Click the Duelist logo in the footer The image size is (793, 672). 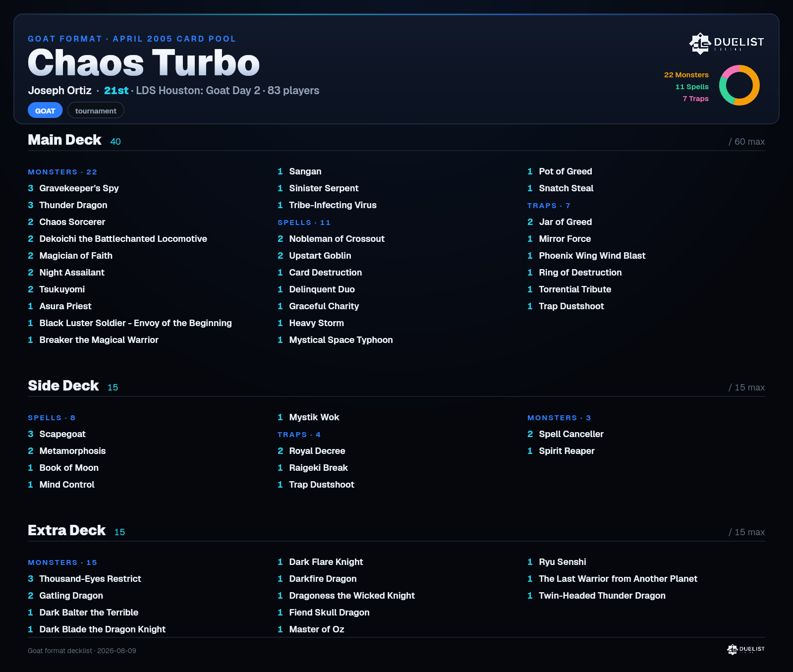(746, 649)
